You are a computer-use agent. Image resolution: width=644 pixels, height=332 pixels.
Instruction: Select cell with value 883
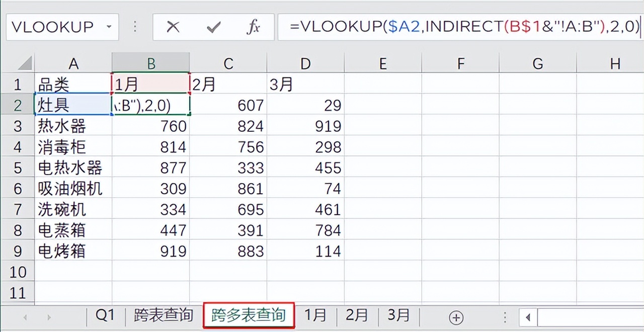[x=228, y=251]
